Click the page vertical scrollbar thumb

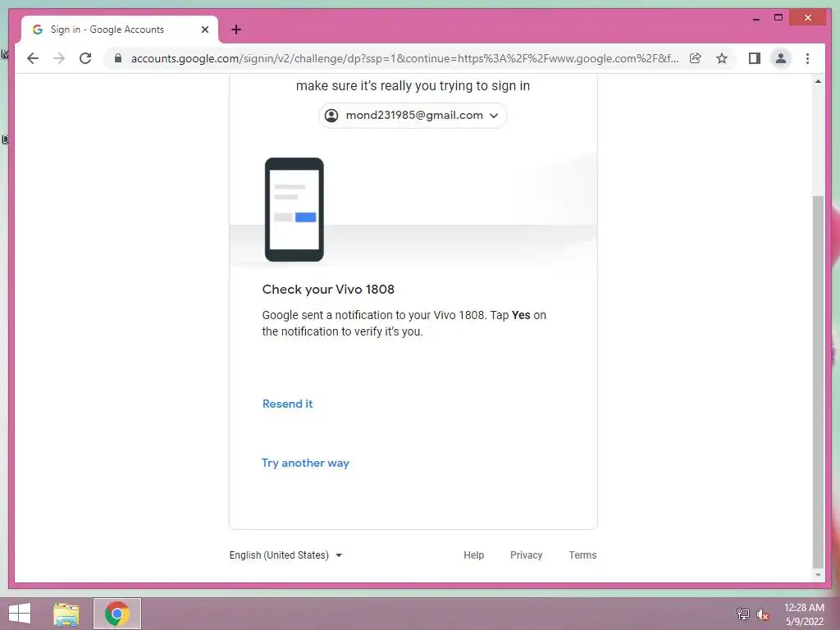[818, 381]
